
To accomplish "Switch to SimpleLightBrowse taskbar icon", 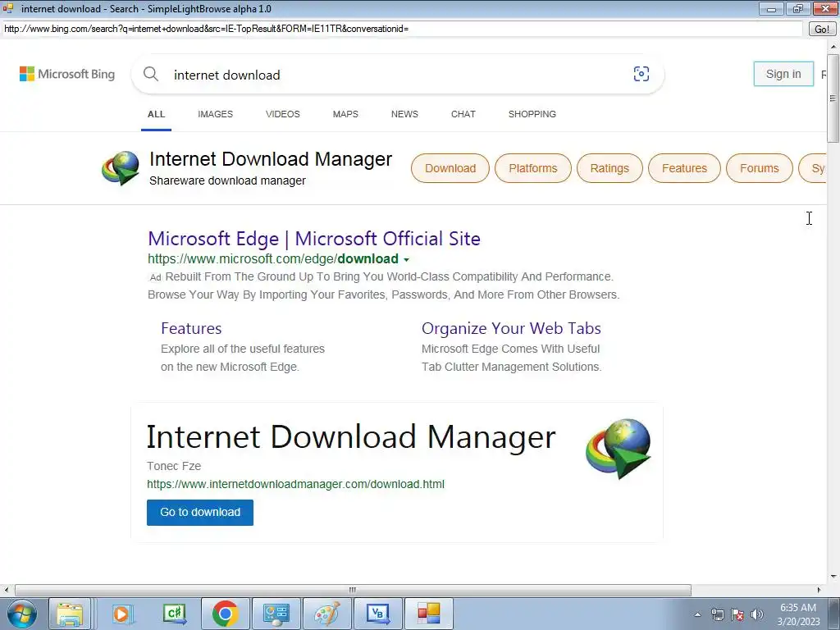I will 428,614.
